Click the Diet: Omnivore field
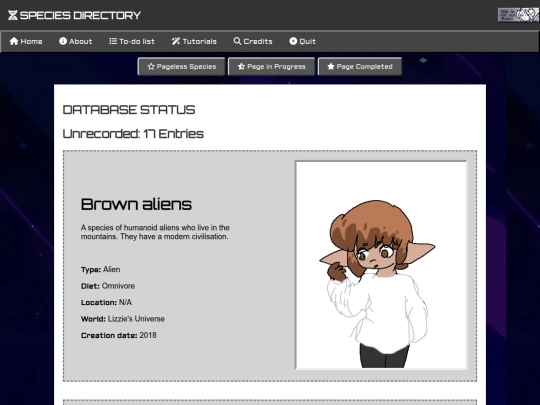The height and width of the screenshot is (405, 540). (108, 286)
